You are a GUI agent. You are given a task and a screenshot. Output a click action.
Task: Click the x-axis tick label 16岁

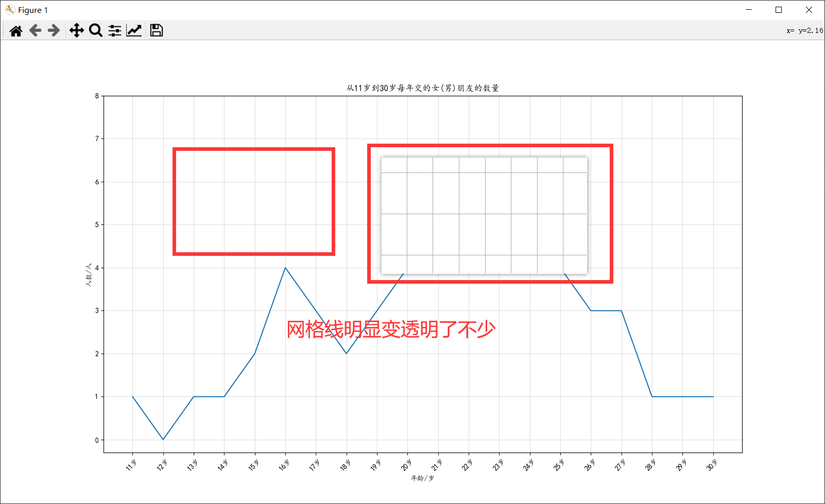[x=284, y=465]
